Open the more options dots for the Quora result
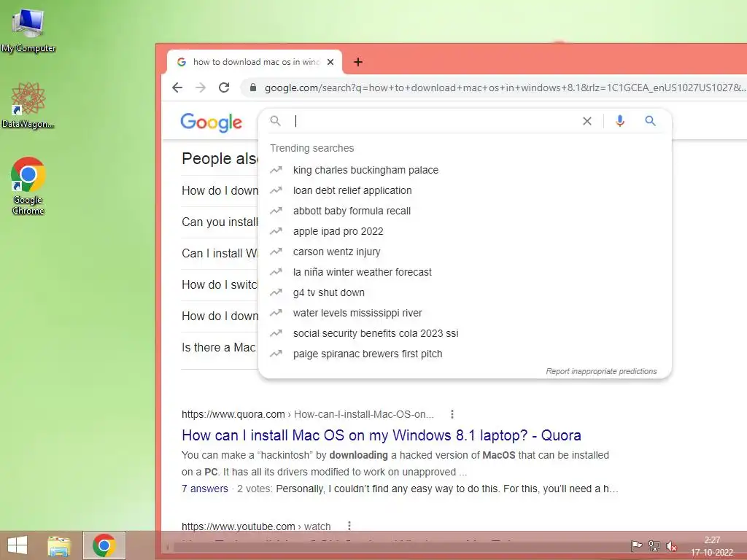The height and width of the screenshot is (560, 747). pos(452,414)
